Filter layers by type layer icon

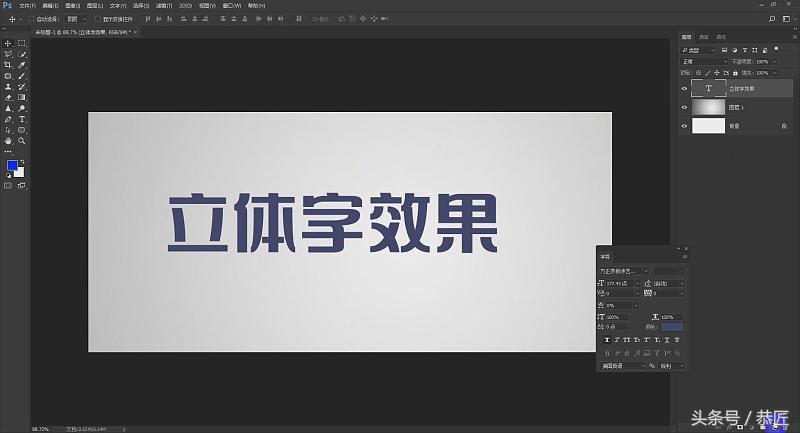point(744,50)
